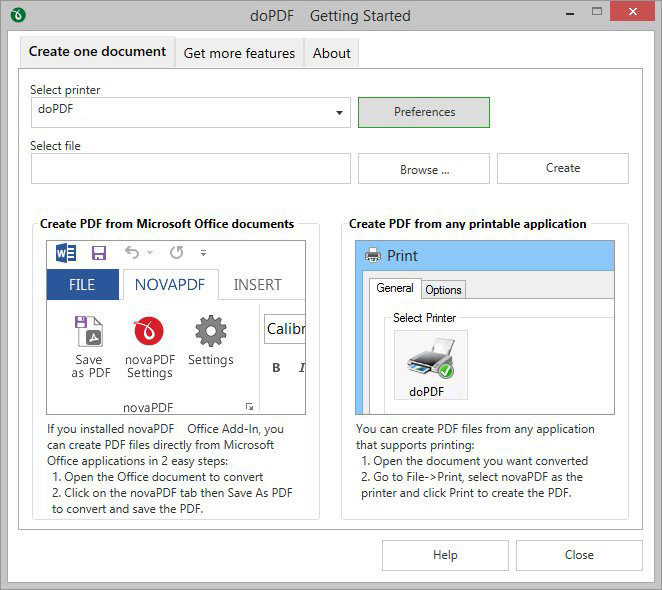
Task: Open printer Preferences
Action: point(424,112)
